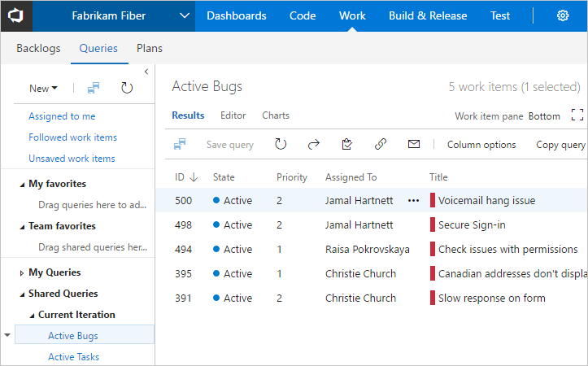Click the Title column header
Screen dimensions: 588x366
tap(438, 177)
